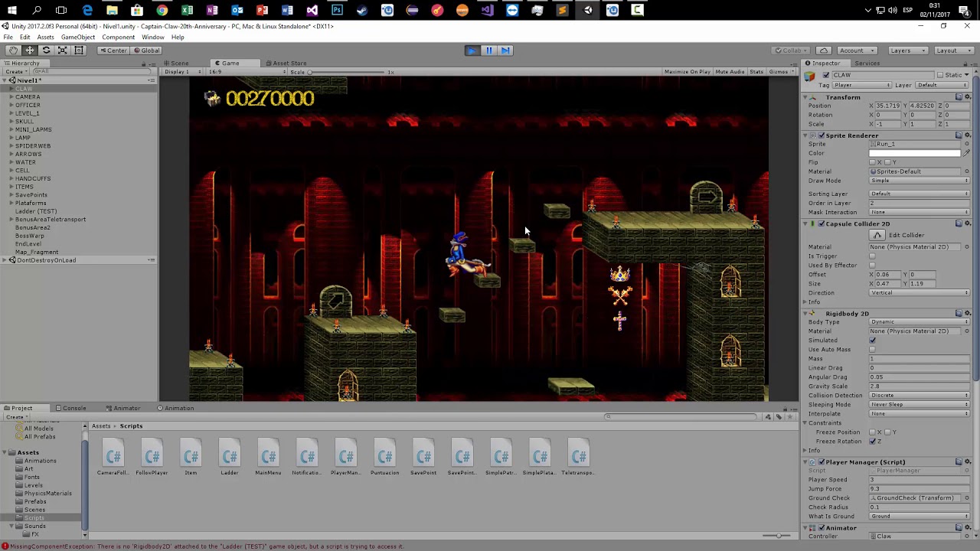Viewport: 980px width, 551px height.
Task: Enable the Used By Effector checkbox
Action: (x=873, y=266)
